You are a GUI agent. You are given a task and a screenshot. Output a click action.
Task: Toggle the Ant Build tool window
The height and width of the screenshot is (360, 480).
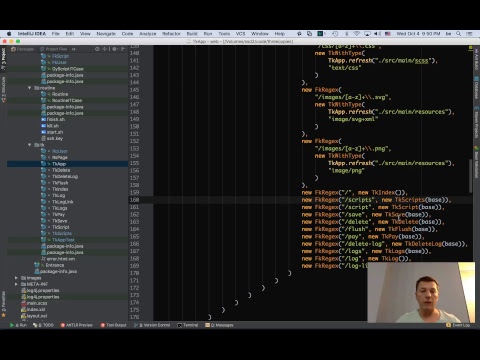477,59
